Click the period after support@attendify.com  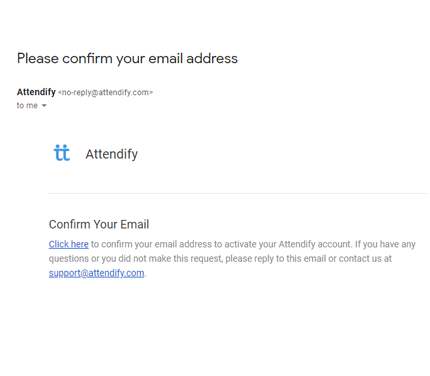pos(146,275)
